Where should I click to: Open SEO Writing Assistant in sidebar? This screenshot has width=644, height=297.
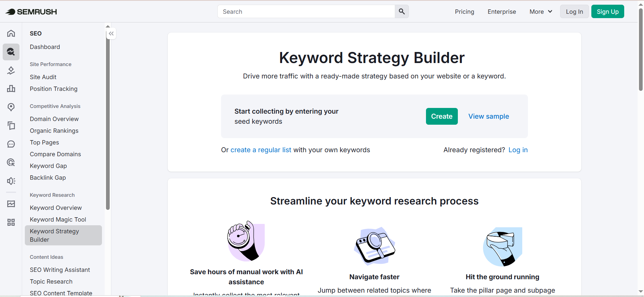tap(60, 270)
